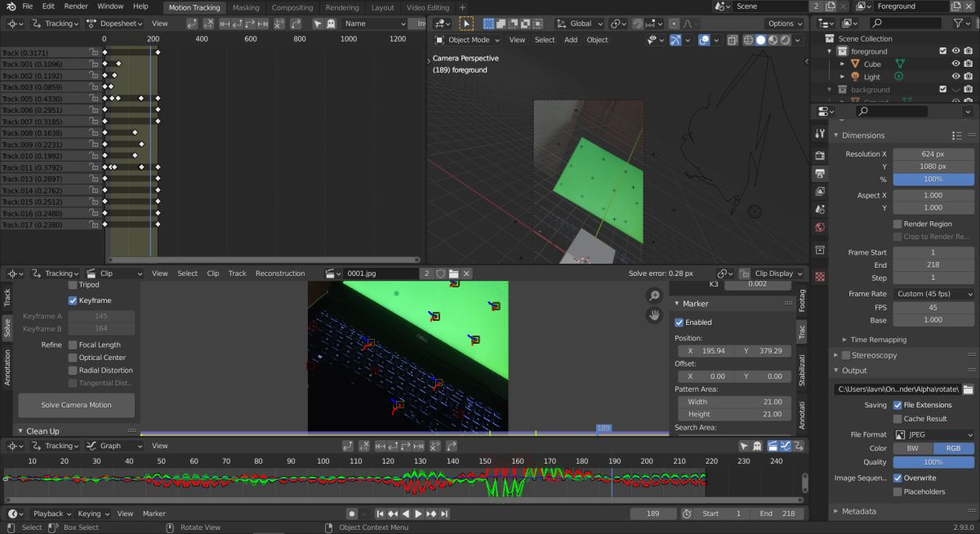
Task: Open the Tool properties tab icon
Action: 819,134
